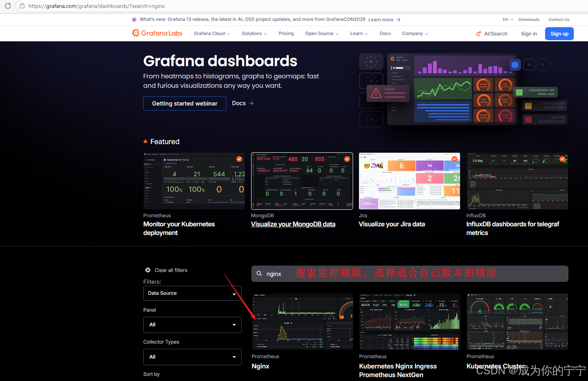Expand the Company menu
The height and width of the screenshot is (381, 588).
pos(415,33)
